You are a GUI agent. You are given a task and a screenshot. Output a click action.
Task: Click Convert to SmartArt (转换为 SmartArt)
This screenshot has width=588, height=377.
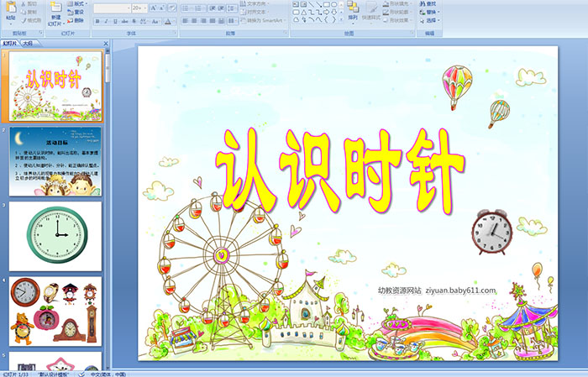pos(263,20)
